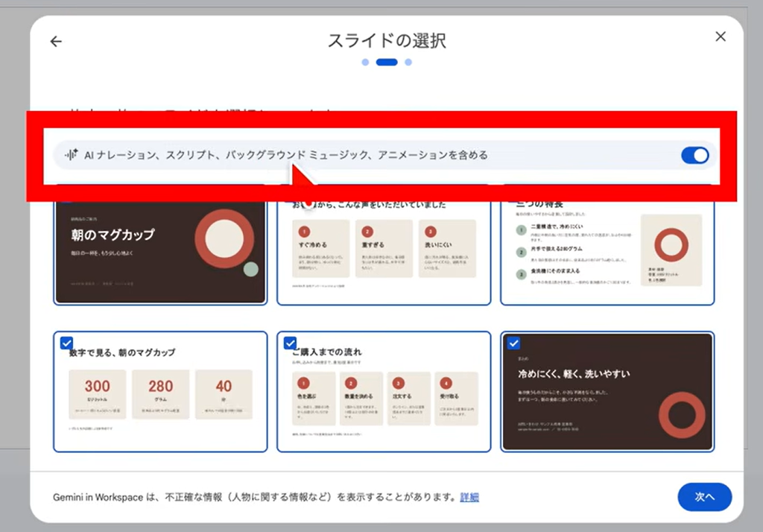Close the スライドの選択 dialog

721,37
